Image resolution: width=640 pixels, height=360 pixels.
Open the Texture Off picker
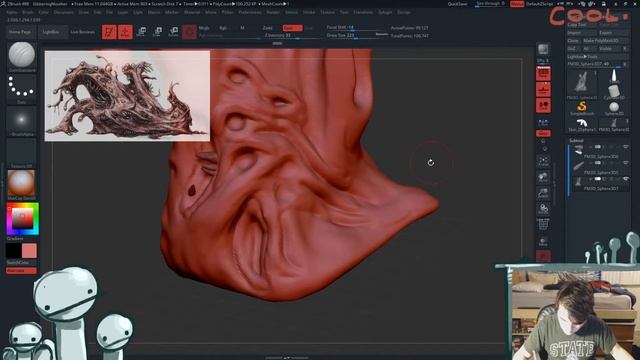[22, 153]
